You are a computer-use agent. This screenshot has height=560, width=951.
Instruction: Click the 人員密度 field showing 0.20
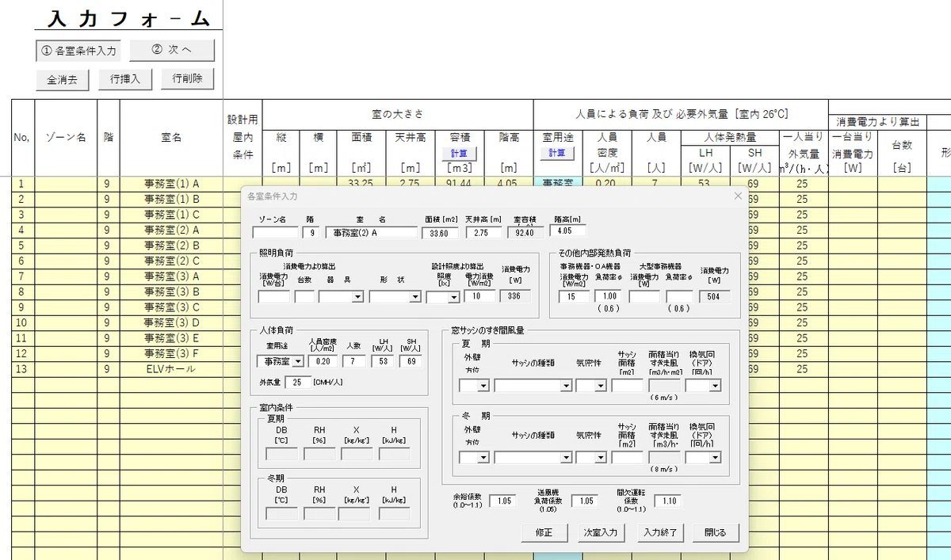tap(322, 361)
